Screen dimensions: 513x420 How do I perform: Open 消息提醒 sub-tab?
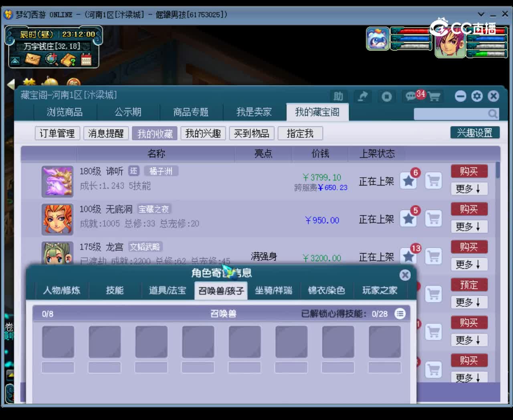106,133
